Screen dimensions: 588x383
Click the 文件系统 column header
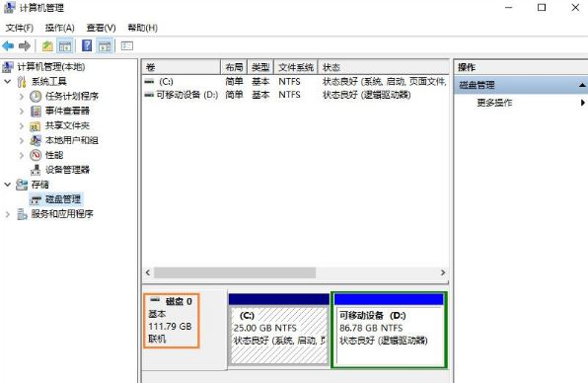[x=296, y=67]
